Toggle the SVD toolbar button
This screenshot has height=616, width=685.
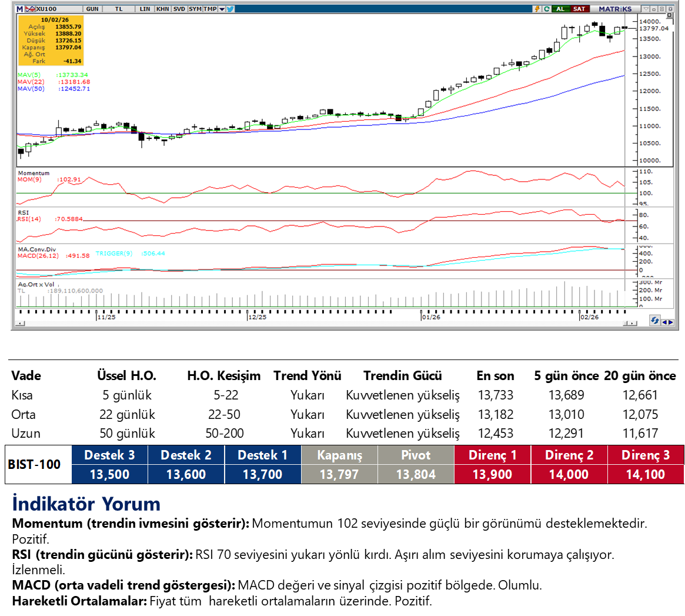179,9
